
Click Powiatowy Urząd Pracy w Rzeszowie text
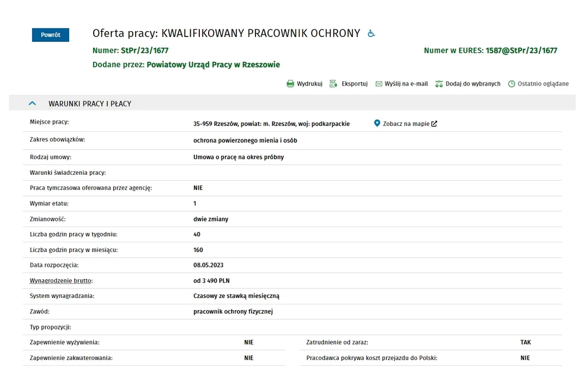point(213,65)
